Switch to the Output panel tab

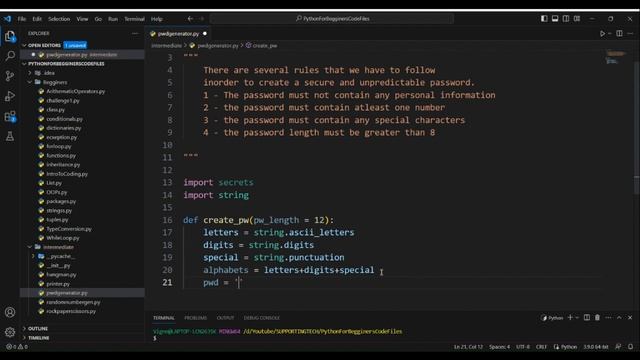pos(225,318)
